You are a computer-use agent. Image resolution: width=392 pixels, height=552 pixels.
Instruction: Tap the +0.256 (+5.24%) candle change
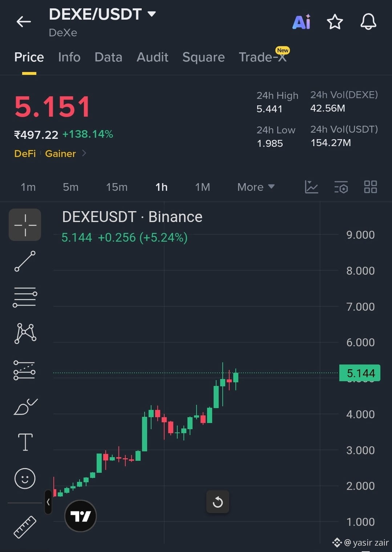tap(143, 238)
